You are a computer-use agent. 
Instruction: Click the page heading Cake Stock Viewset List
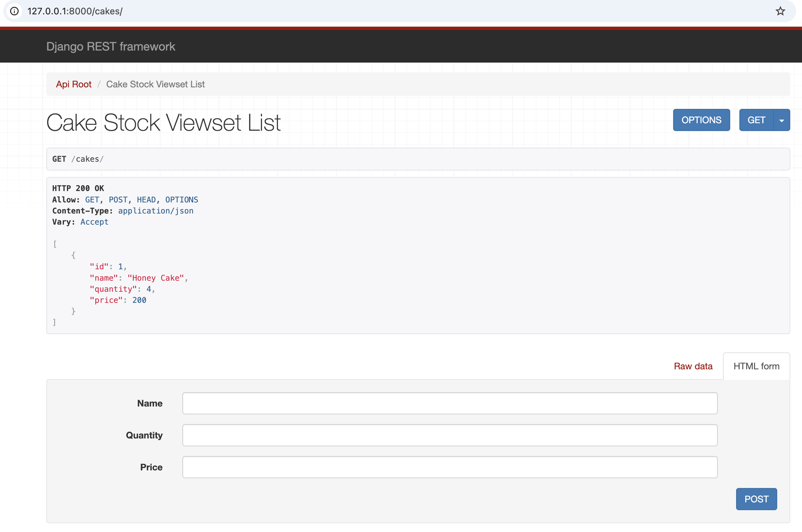163,123
